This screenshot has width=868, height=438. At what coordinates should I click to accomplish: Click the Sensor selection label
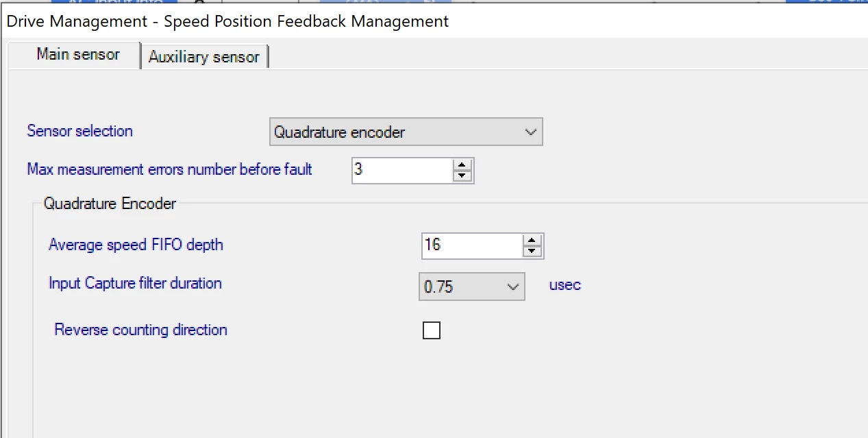tap(80, 131)
